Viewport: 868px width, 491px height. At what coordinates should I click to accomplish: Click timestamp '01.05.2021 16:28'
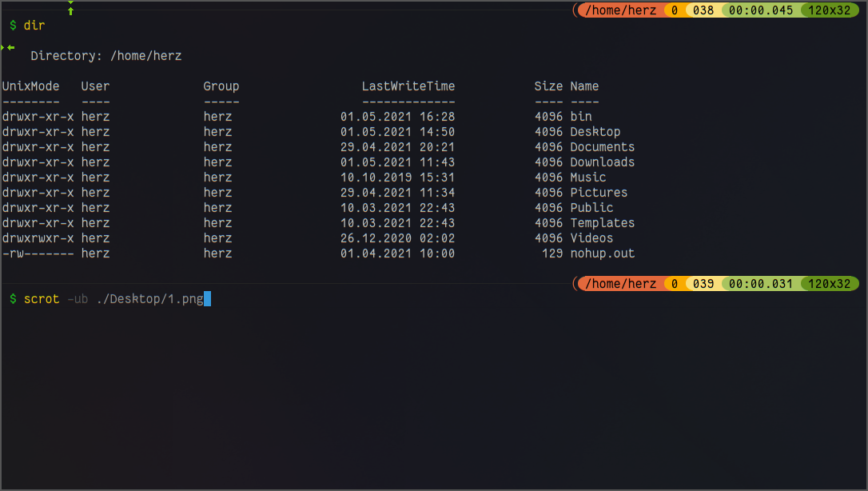coord(397,117)
